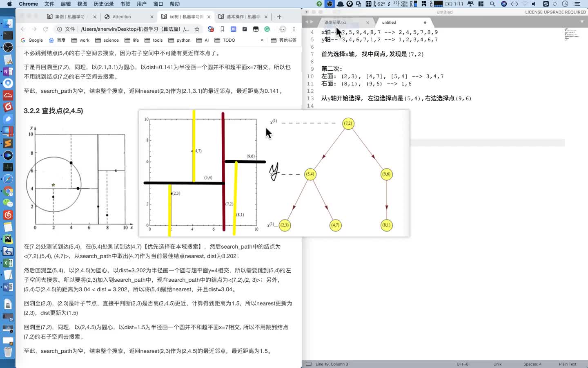Open OneNote from the dock
The height and width of the screenshot is (368, 588).
[x=8, y=72]
